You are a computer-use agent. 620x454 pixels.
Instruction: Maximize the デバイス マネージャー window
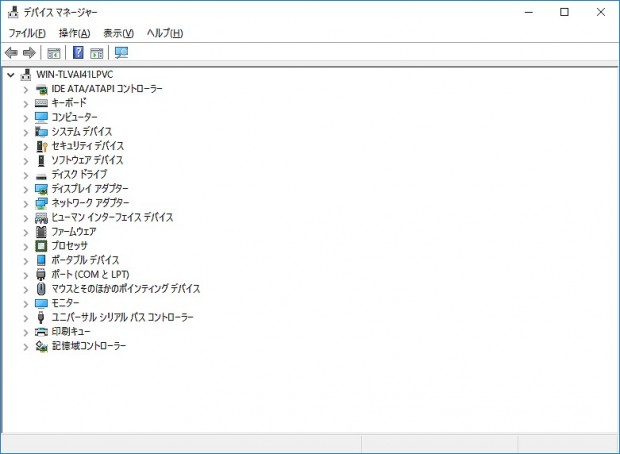coord(565,12)
